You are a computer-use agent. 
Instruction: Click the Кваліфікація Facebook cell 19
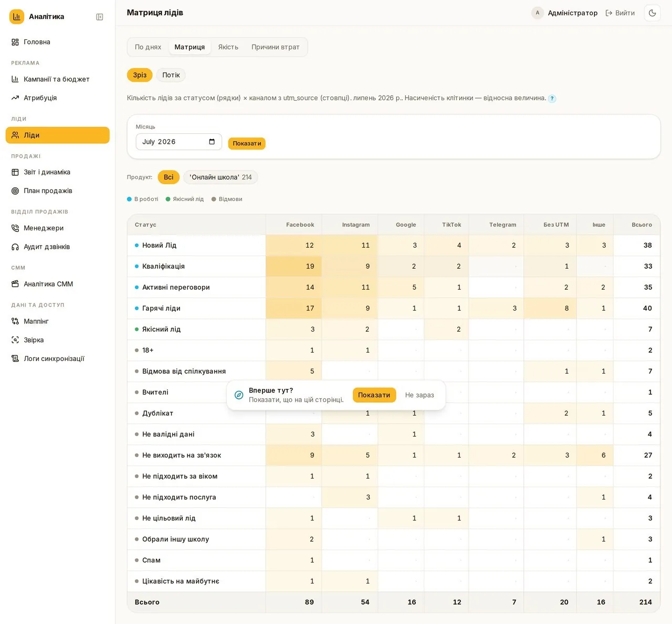[294, 266]
